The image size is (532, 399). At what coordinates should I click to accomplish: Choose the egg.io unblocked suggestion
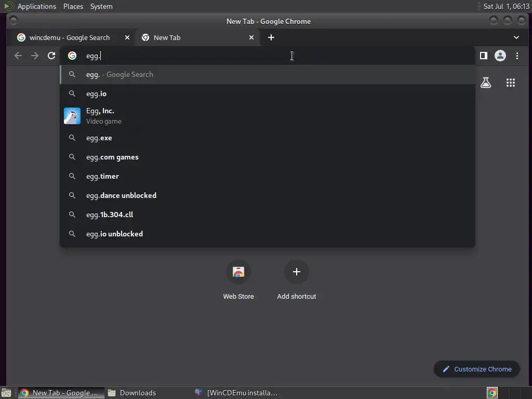tap(268, 234)
